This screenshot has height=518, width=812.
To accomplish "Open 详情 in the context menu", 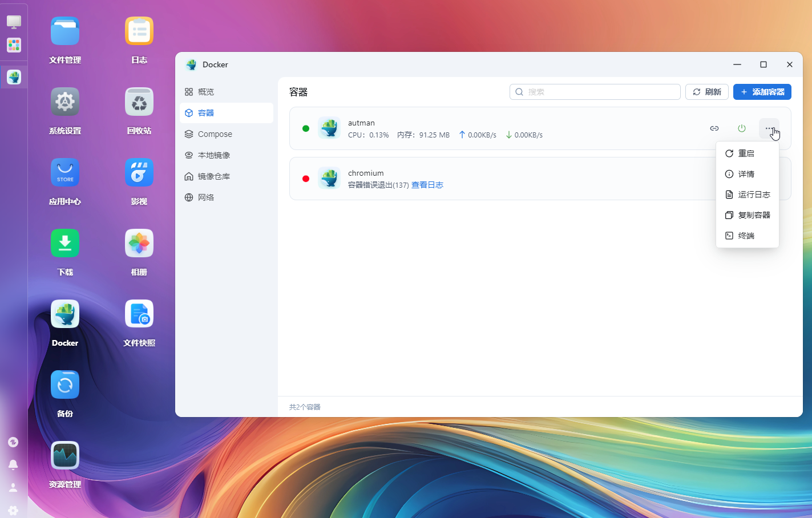I will coord(746,174).
